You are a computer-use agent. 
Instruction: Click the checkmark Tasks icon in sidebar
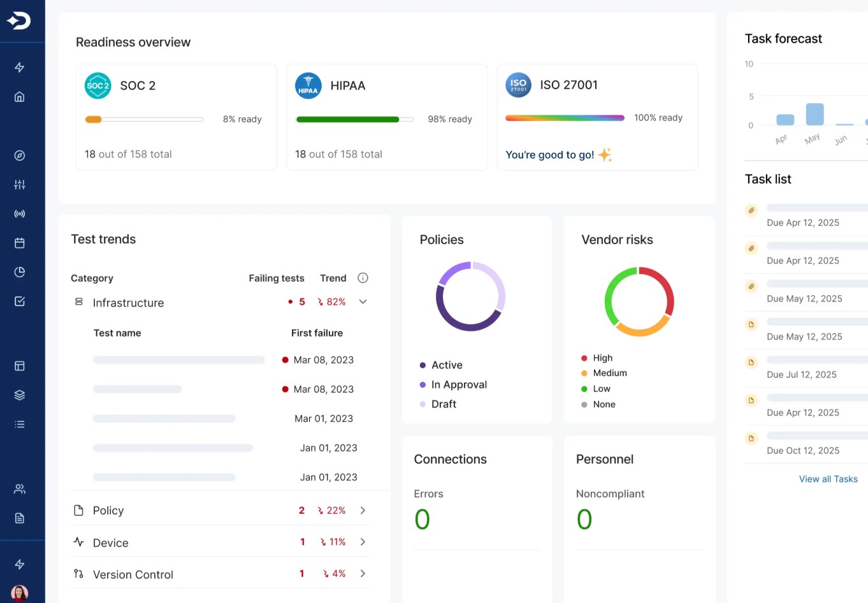point(19,301)
